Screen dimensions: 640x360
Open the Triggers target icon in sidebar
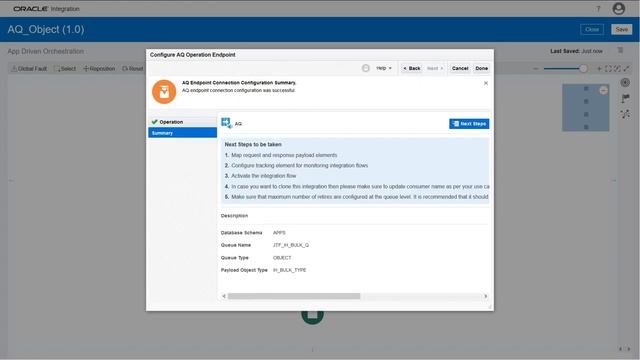pyautogui.click(x=625, y=83)
